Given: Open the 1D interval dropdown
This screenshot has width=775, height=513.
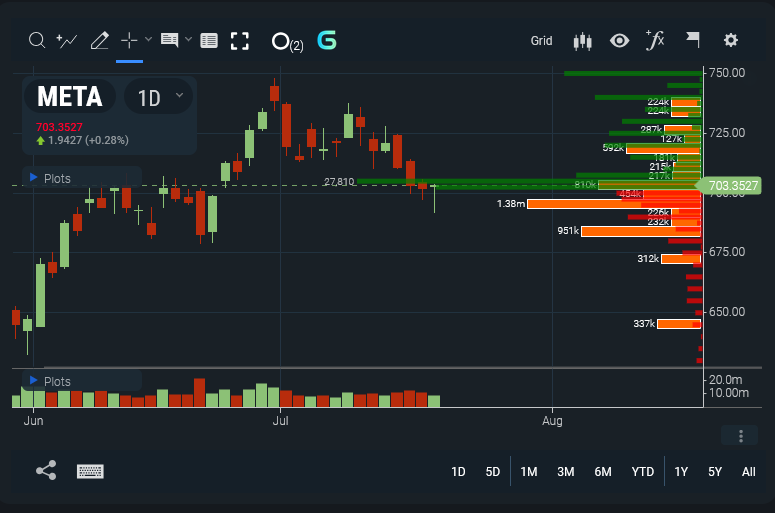Looking at the screenshot, I should [159, 97].
